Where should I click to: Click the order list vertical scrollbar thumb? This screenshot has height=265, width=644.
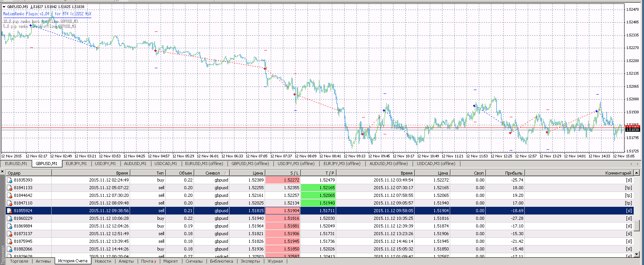pos(637,225)
